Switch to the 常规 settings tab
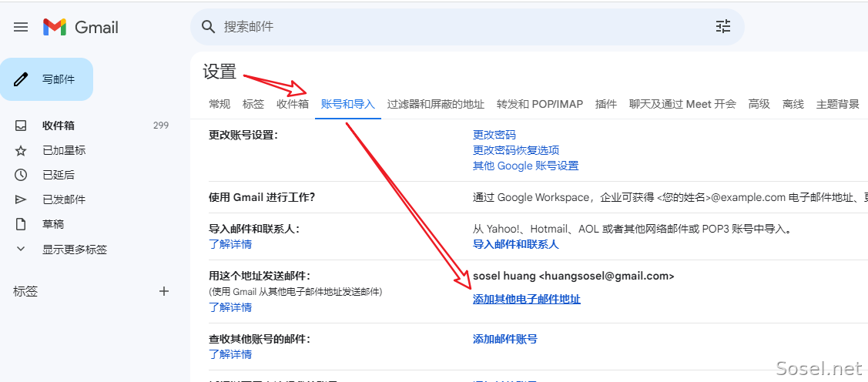Image resolution: width=868 pixels, height=382 pixels. point(220,104)
